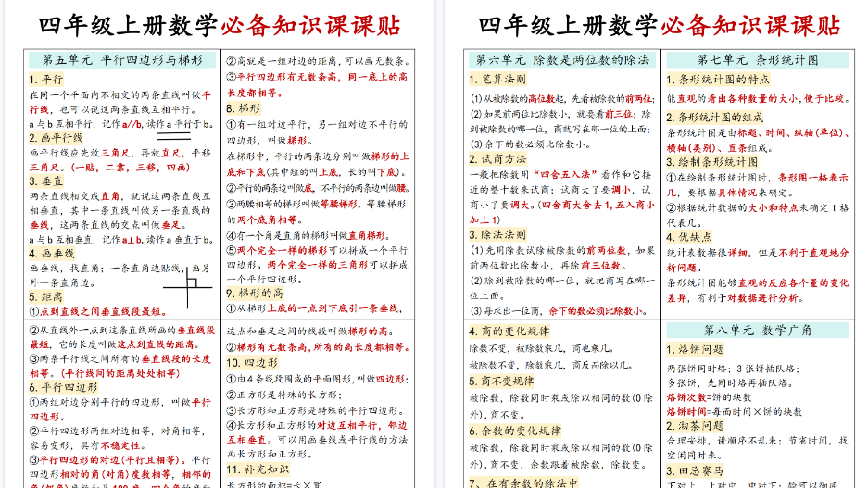Click the perpendicular lines diagram beside 画垂线
Screen dimensions: 868x488
(188, 287)
